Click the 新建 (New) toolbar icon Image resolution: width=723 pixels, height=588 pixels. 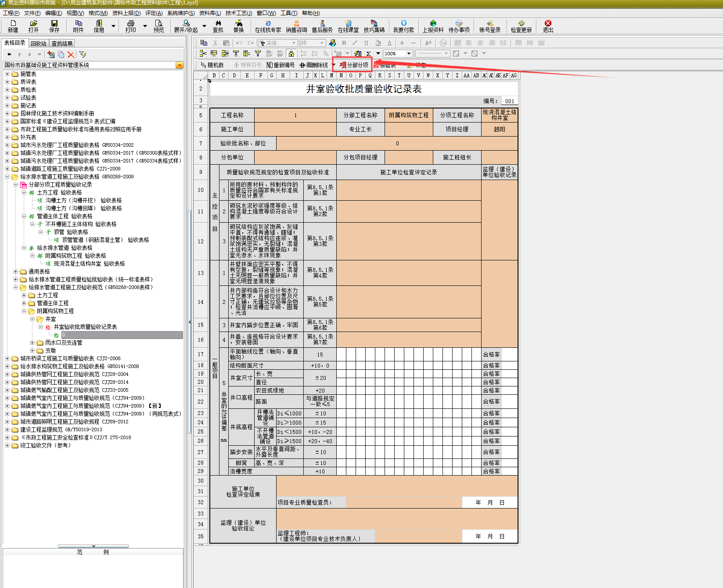[13, 26]
